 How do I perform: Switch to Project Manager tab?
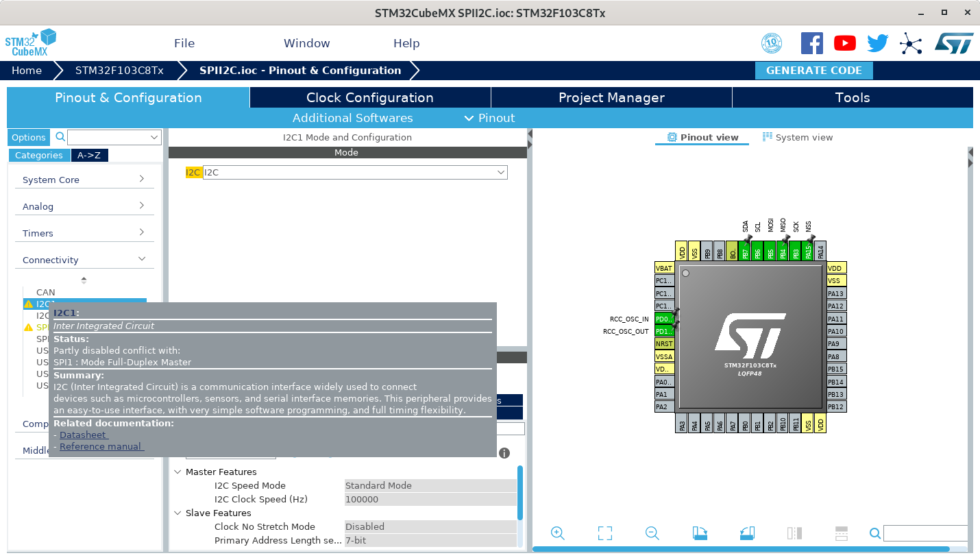(611, 97)
